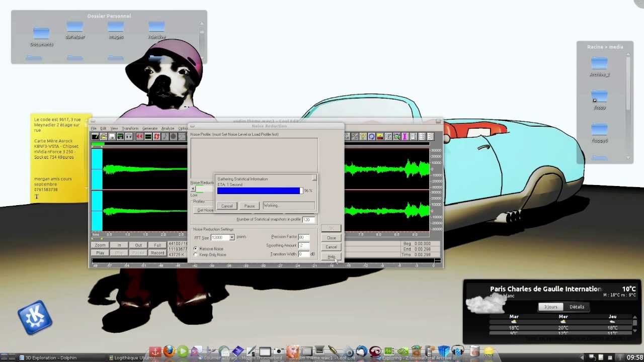Click the red rewind arrows icon in Cool Edit toolbar
The image size is (644, 362).
[139, 136]
